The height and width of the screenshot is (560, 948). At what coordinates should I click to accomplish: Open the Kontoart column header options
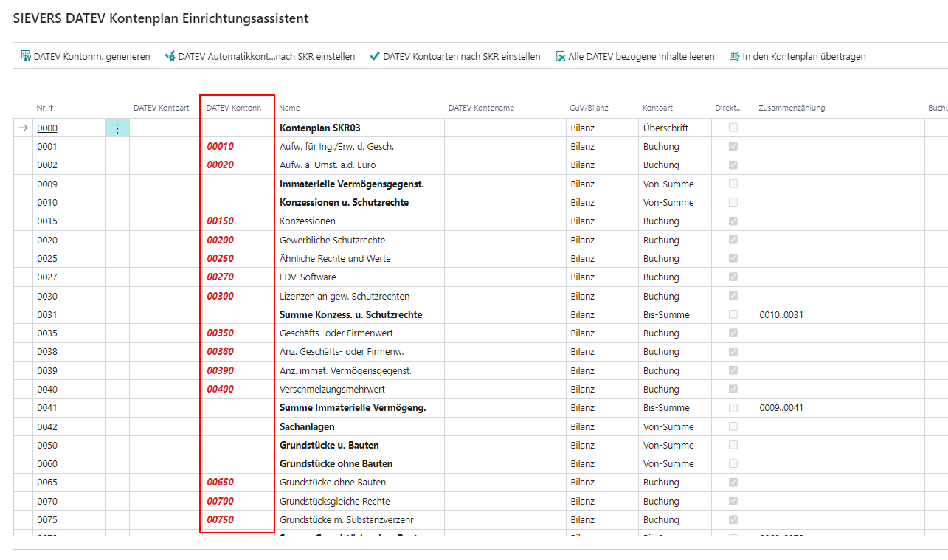pyautogui.click(x=657, y=108)
